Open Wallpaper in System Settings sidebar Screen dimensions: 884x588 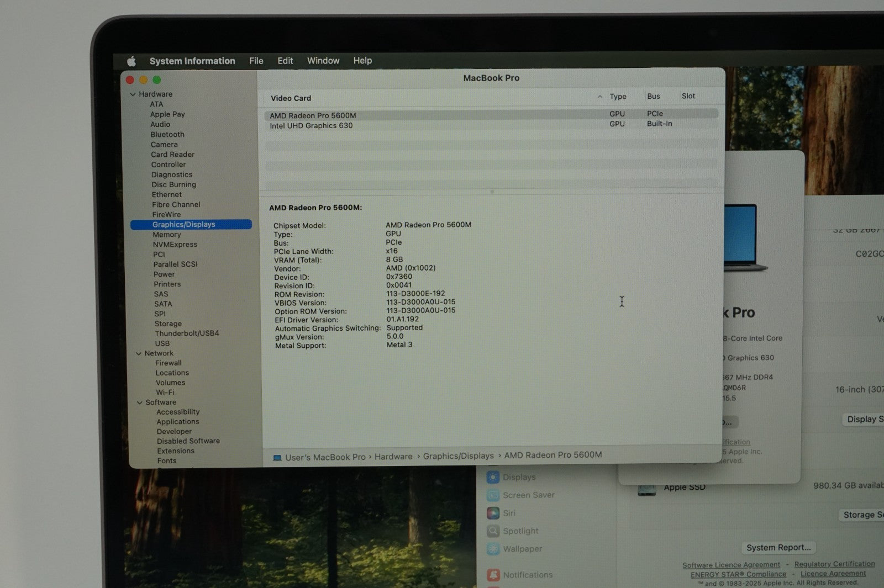click(514, 549)
